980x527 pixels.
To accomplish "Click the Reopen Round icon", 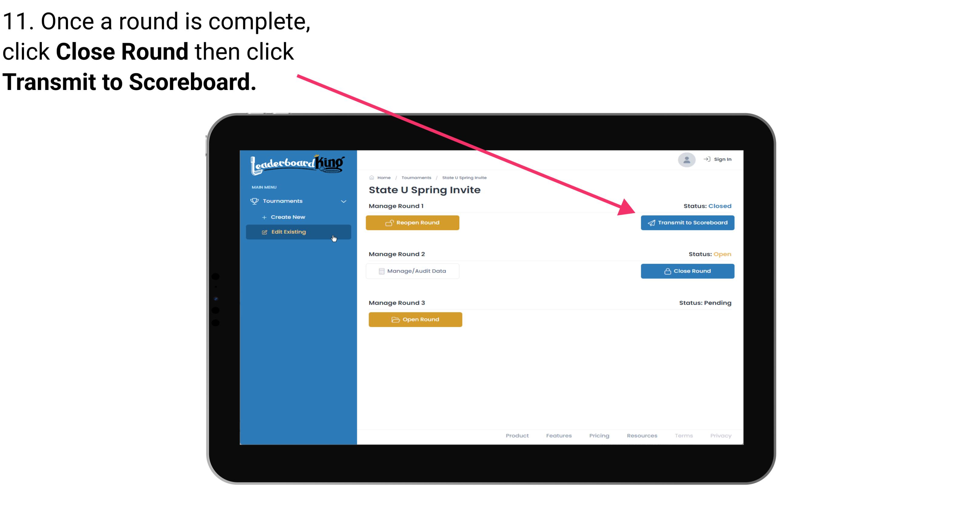I will pos(390,223).
